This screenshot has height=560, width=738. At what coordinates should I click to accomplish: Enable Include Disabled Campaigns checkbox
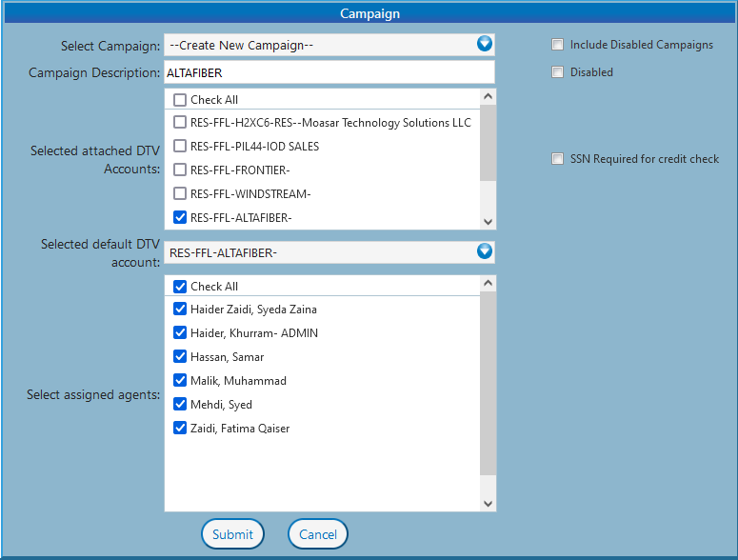point(558,45)
